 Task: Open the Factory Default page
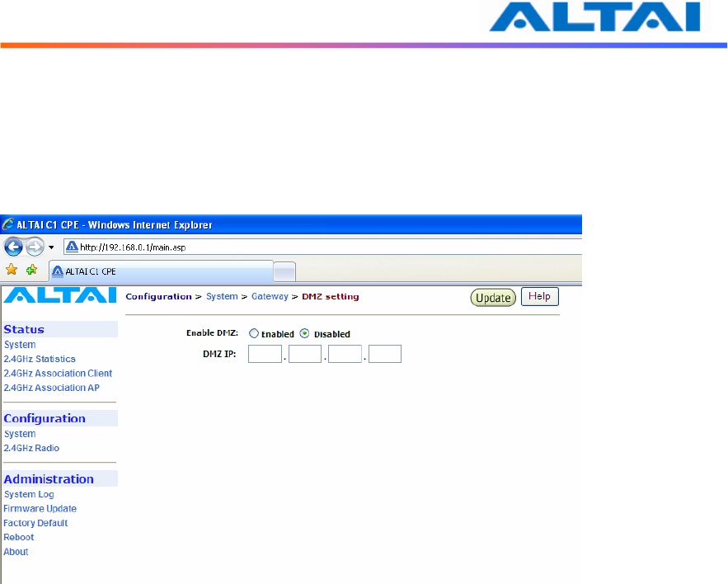35,523
